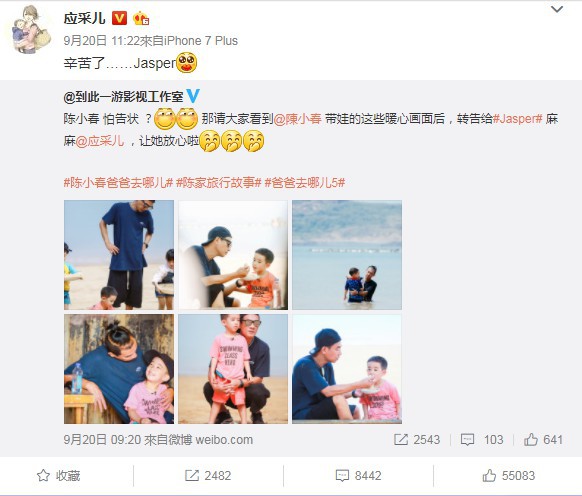Open the photo of father and child in sea

pos(347,255)
